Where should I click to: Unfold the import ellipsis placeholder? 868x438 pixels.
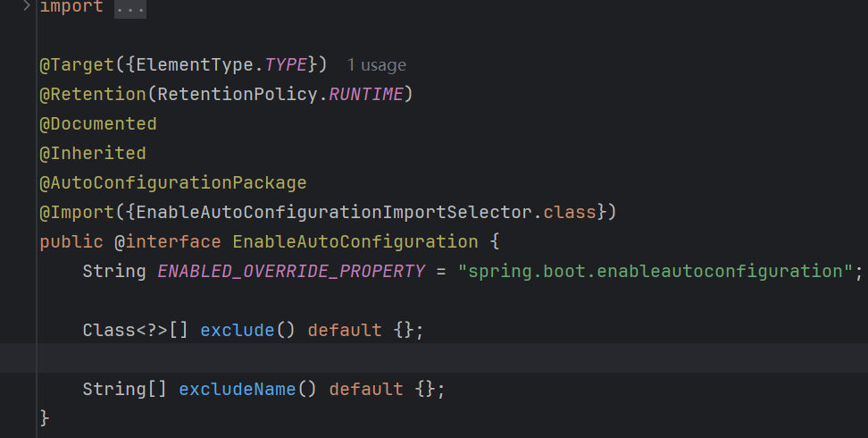click(130, 8)
